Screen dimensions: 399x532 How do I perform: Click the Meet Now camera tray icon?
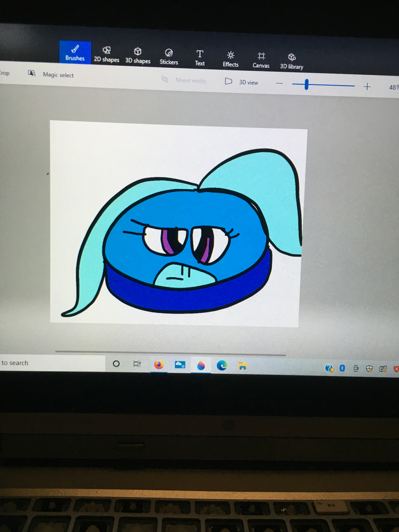[x=356, y=369]
